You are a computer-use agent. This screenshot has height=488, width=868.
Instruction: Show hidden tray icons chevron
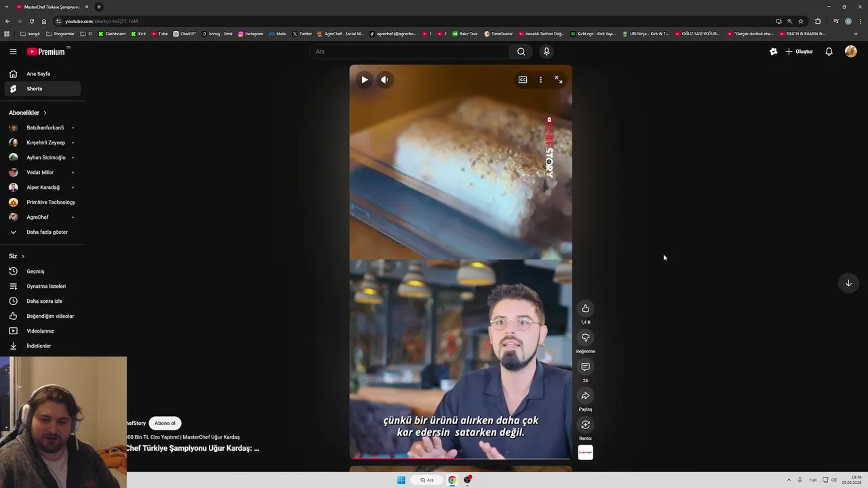(x=789, y=480)
